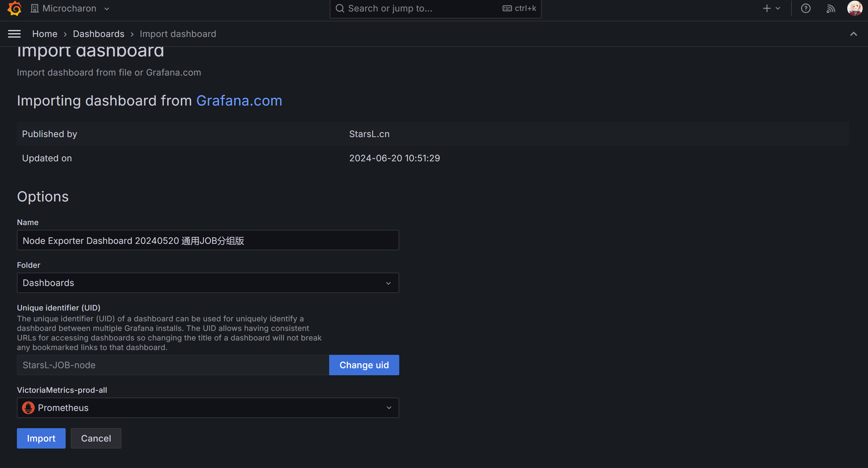Image resolution: width=868 pixels, height=468 pixels.
Task: Click the Change uid button
Action: [364, 365]
